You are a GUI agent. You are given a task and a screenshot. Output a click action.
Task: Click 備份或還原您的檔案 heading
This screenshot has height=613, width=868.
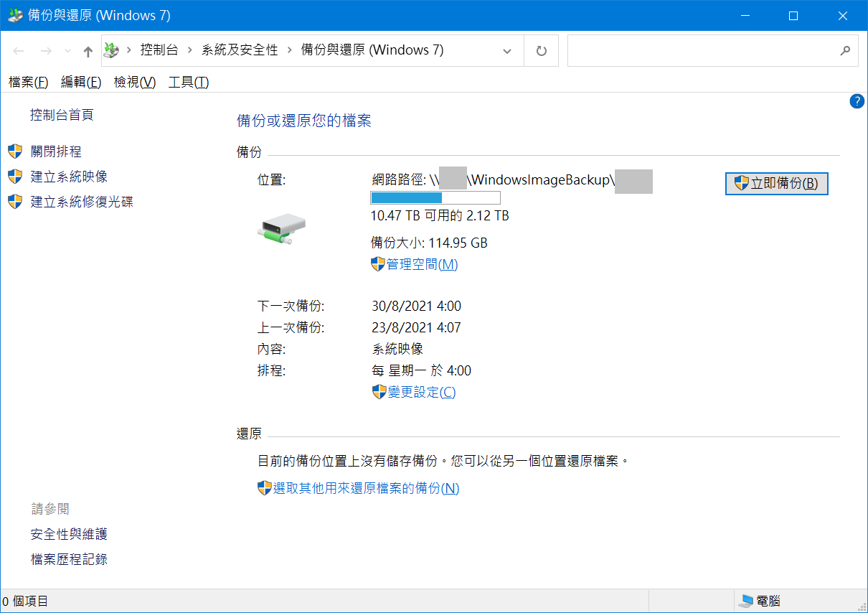(x=304, y=121)
